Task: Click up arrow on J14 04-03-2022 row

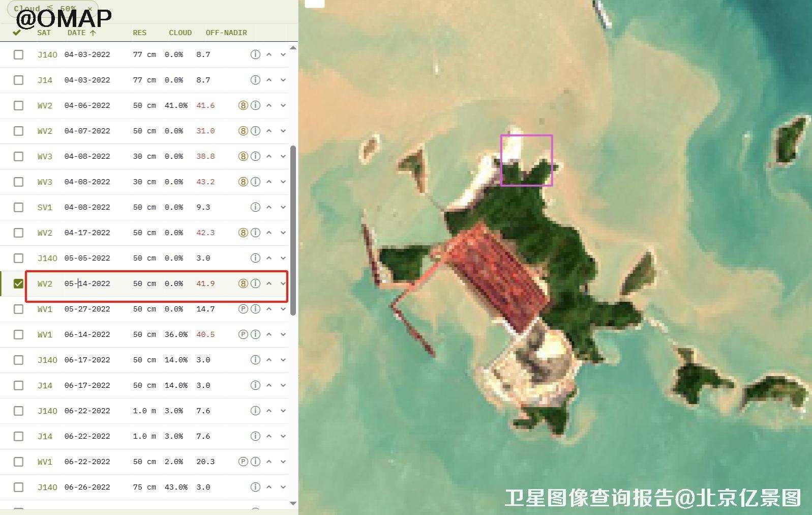Action: click(269, 80)
